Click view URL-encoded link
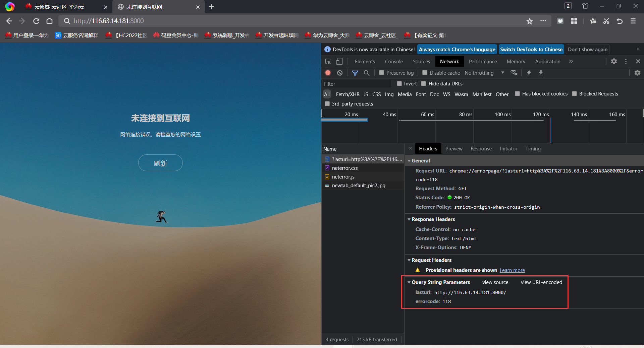The width and height of the screenshot is (644, 348). click(541, 282)
